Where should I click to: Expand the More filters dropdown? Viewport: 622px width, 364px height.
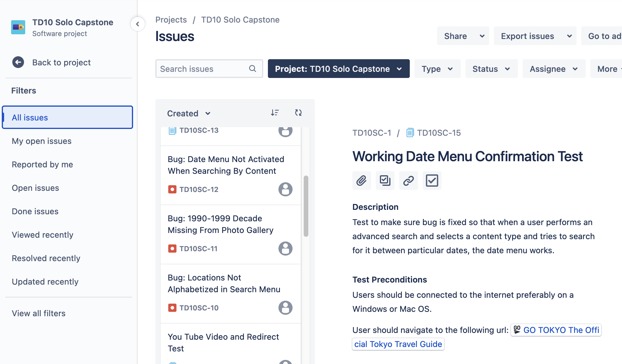click(x=607, y=69)
